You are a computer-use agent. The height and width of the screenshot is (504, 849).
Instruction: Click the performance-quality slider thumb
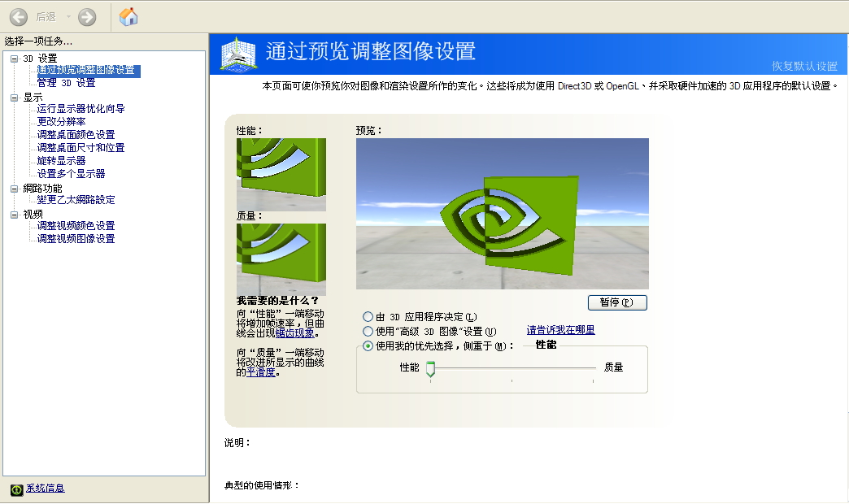click(x=430, y=369)
